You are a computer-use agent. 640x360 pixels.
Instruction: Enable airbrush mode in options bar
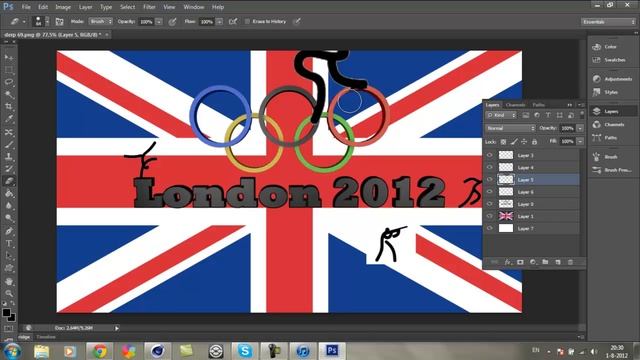(x=233, y=22)
